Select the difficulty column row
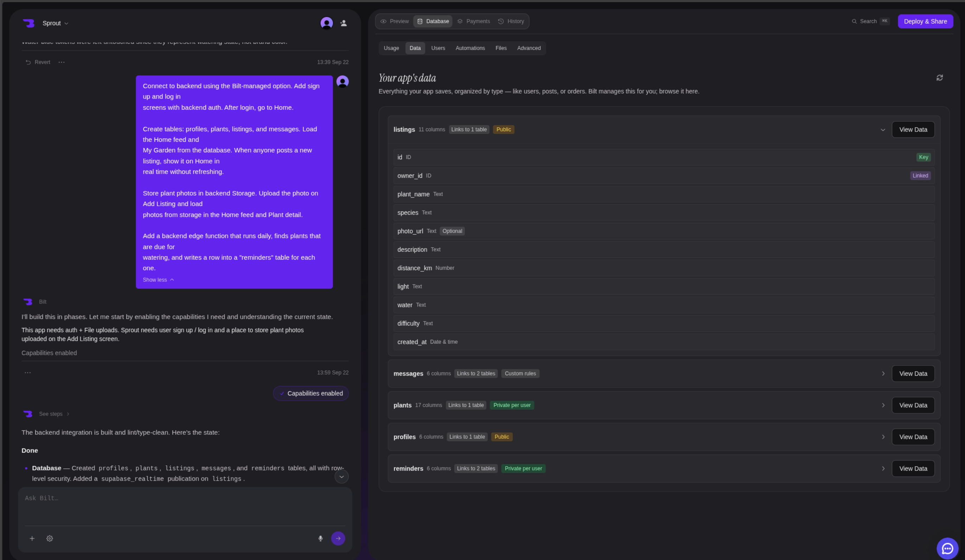 click(x=664, y=324)
